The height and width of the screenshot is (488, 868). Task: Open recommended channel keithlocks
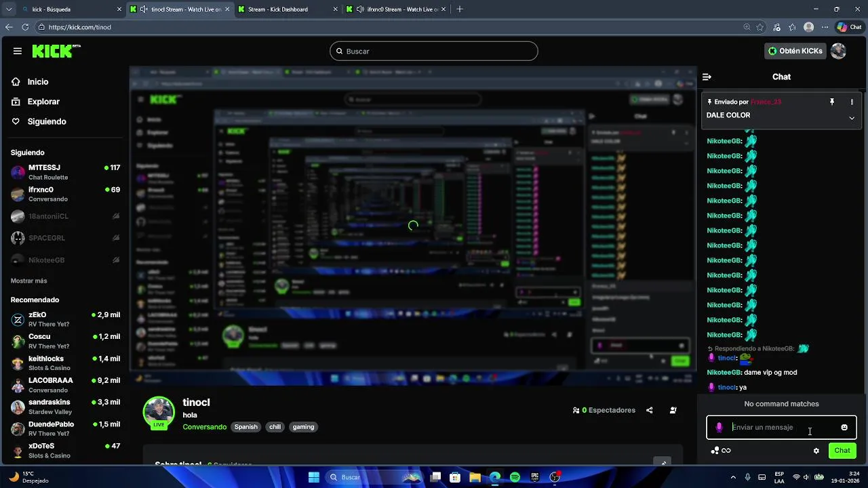point(65,363)
